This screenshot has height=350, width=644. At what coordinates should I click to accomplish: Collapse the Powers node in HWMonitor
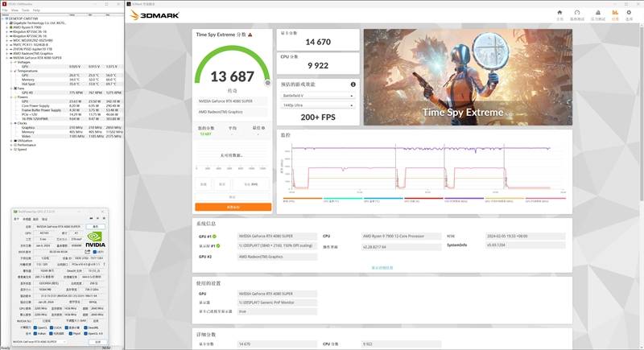pyautogui.click(x=11, y=97)
